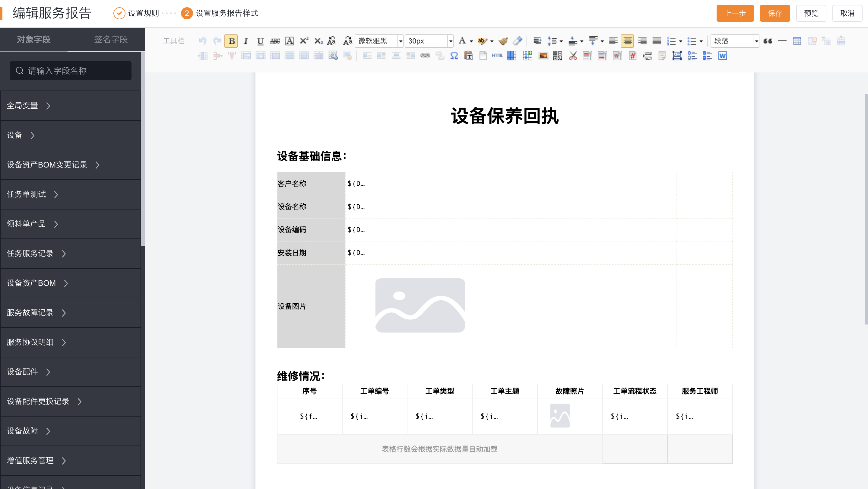Expand the 设备故障 field group

click(29, 431)
